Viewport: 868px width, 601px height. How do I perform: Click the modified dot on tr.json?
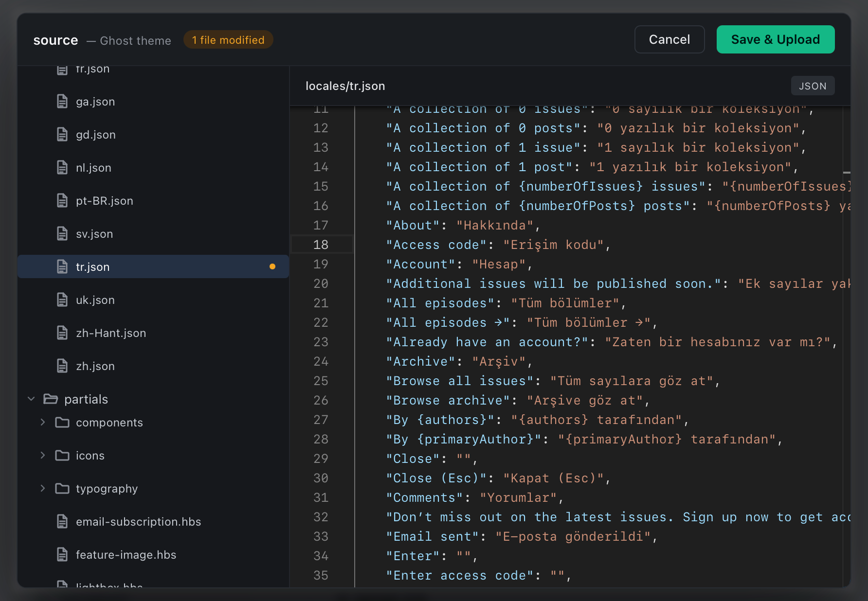click(272, 266)
